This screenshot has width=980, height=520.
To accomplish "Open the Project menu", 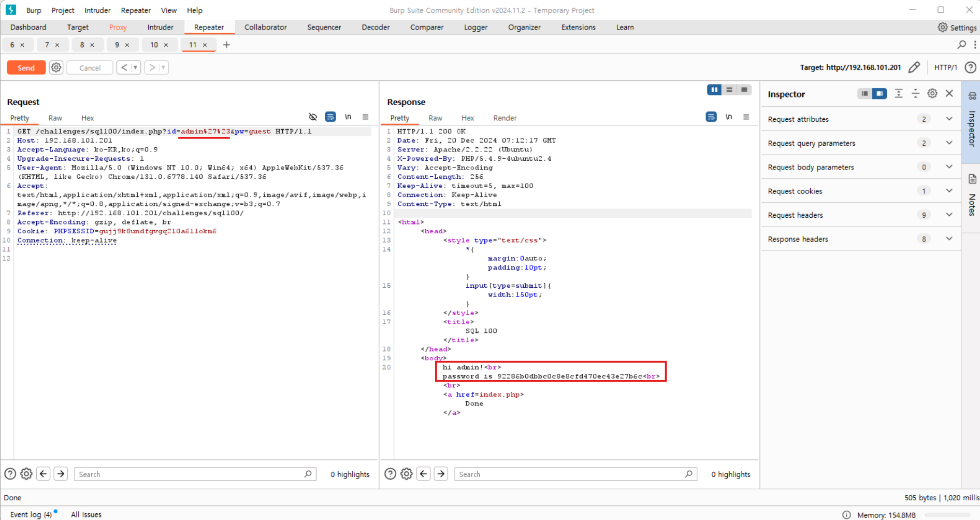I will click(63, 10).
